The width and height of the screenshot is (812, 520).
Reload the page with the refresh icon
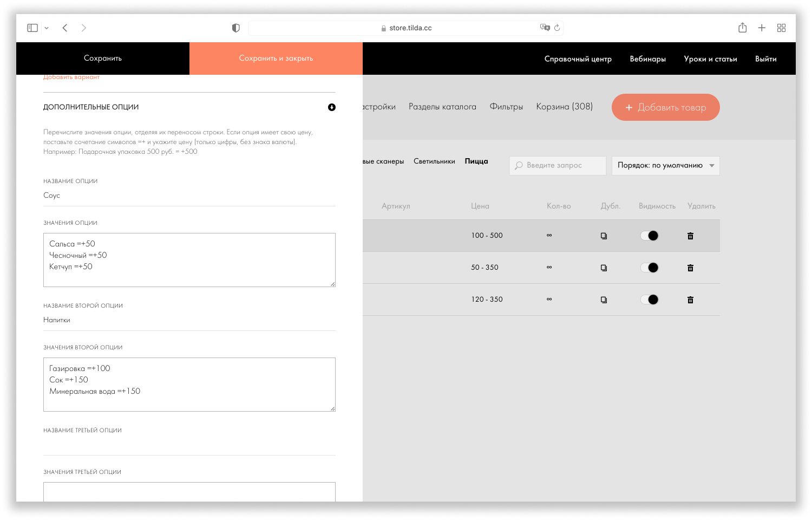click(557, 28)
